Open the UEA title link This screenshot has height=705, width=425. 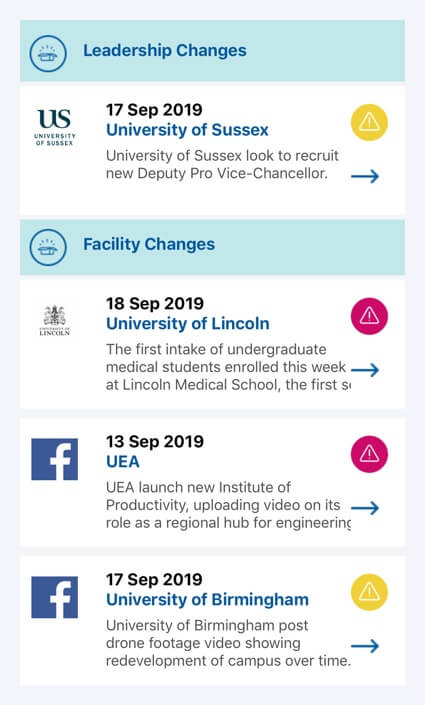point(123,462)
